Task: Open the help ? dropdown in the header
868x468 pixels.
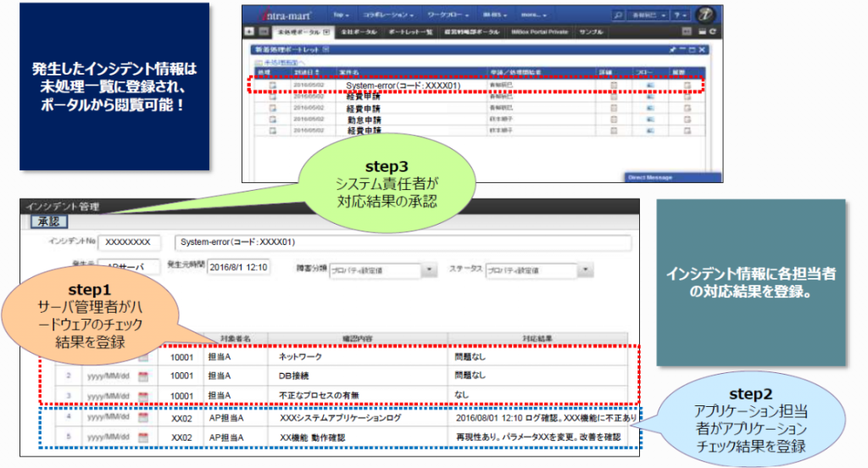Action: 681,15
